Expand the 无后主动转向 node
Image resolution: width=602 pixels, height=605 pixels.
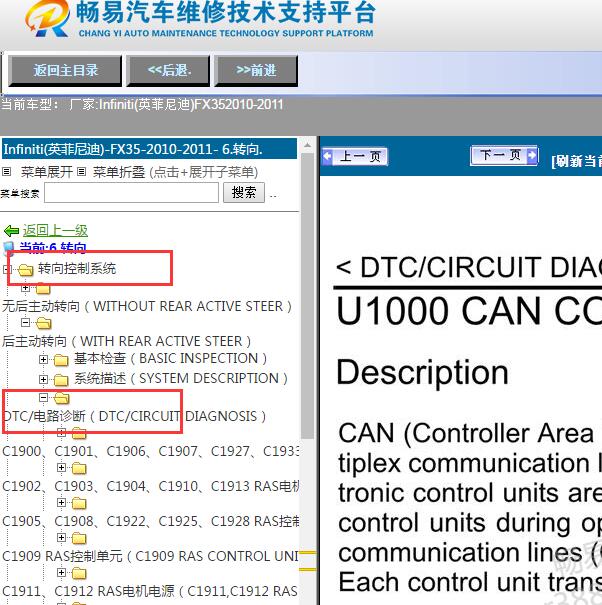25,288
